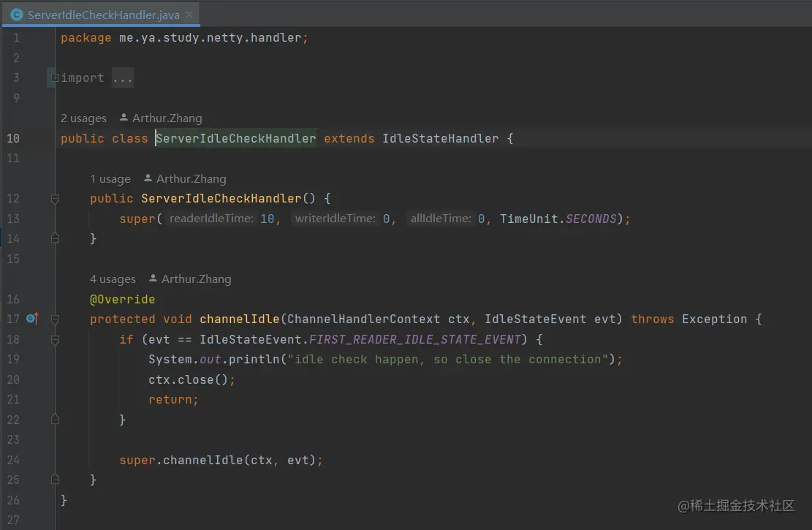The image size is (812, 530).
Task: Click fold end marker at line 14
Action: click(55, 238)
